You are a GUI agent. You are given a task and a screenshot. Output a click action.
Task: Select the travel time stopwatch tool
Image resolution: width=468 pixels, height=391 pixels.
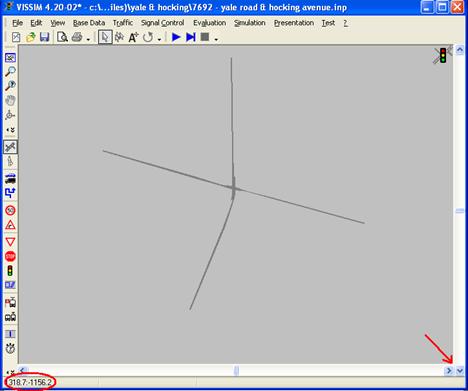coord(10,348)
